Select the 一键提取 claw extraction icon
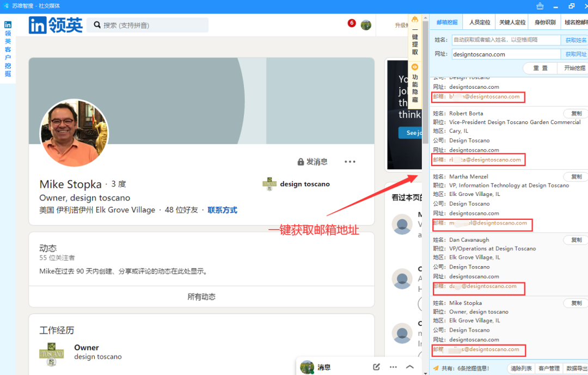The height and width of the screenshot is (375, 588). pos(415,19)
